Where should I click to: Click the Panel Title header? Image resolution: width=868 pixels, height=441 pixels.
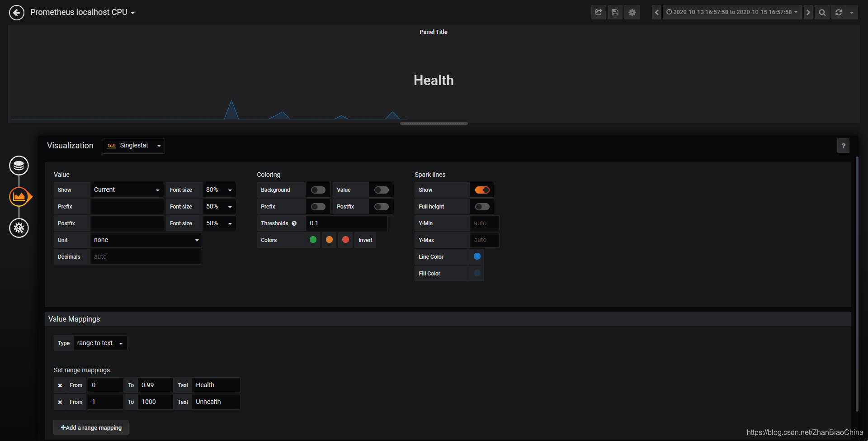(434, 32)
